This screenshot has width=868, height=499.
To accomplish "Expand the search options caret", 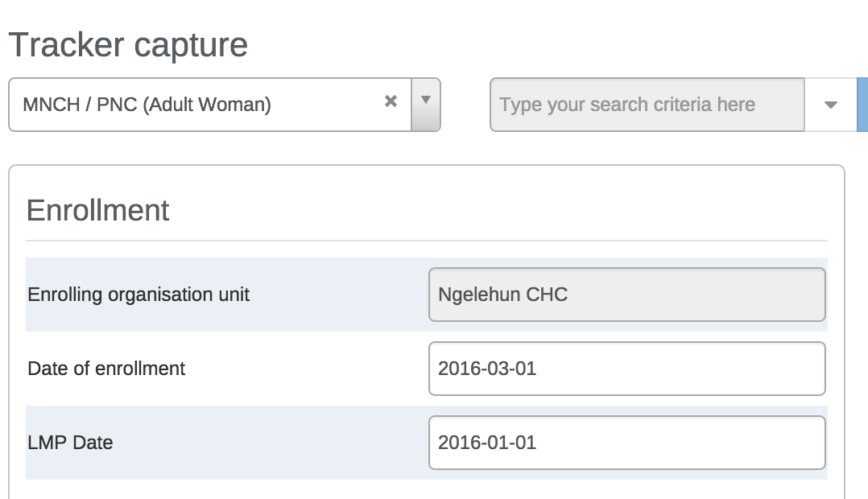I will point(831,105).
